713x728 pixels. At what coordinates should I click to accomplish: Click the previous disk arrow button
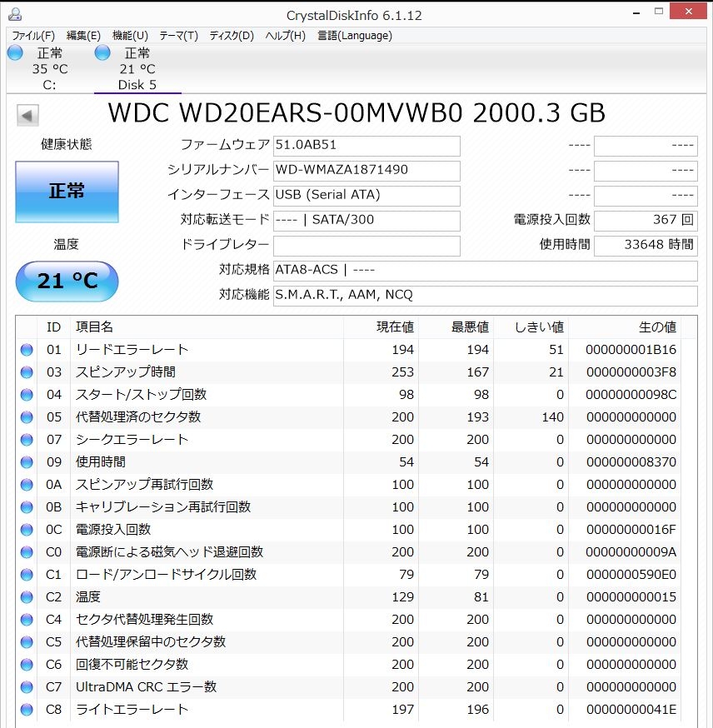[27, 115]
